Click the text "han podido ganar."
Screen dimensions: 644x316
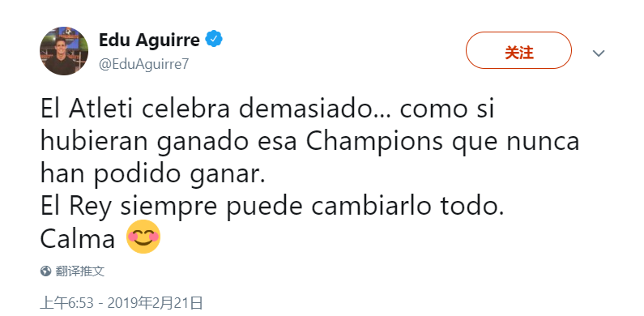pos(153,175)
